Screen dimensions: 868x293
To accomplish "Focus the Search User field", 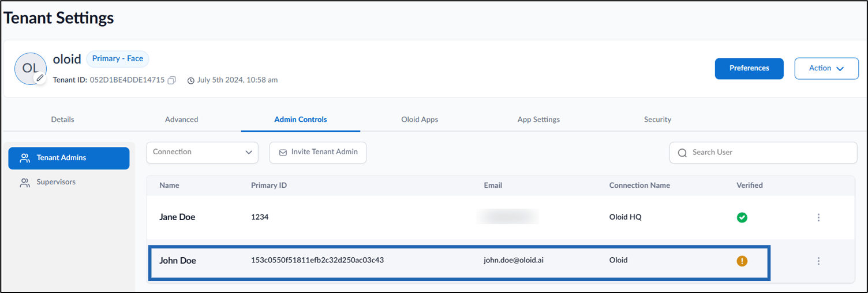I will (x=763, y=153).
